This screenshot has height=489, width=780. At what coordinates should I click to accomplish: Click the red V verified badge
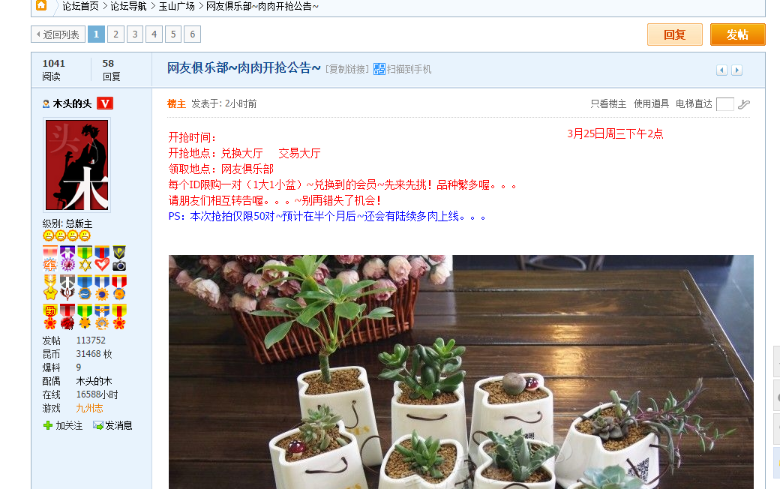(104, 103)
